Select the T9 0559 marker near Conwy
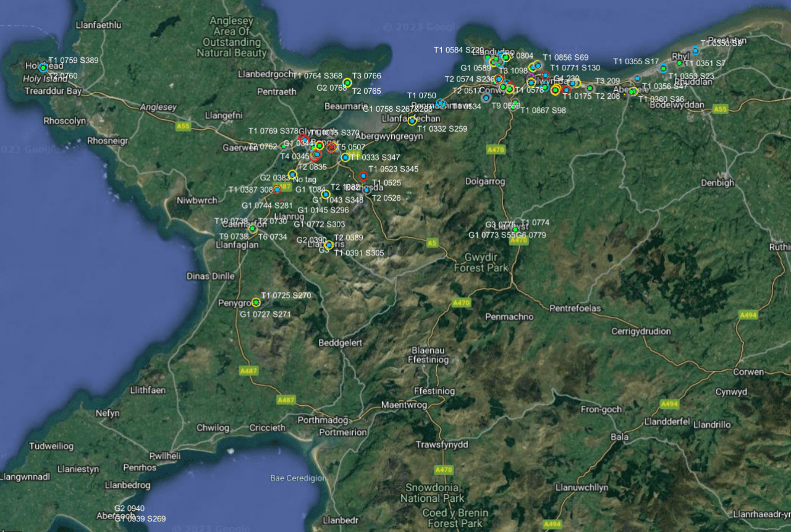This screenshot has width=791, height=532. (515, 103)
